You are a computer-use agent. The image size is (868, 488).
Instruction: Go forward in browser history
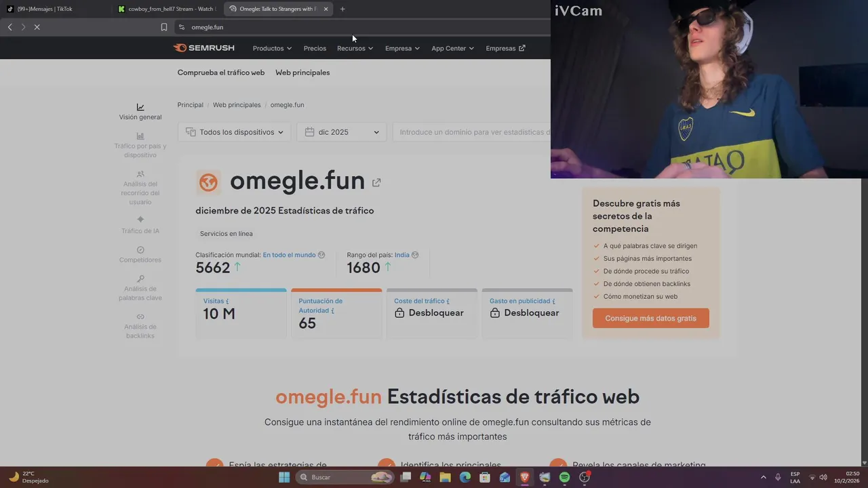23,27
